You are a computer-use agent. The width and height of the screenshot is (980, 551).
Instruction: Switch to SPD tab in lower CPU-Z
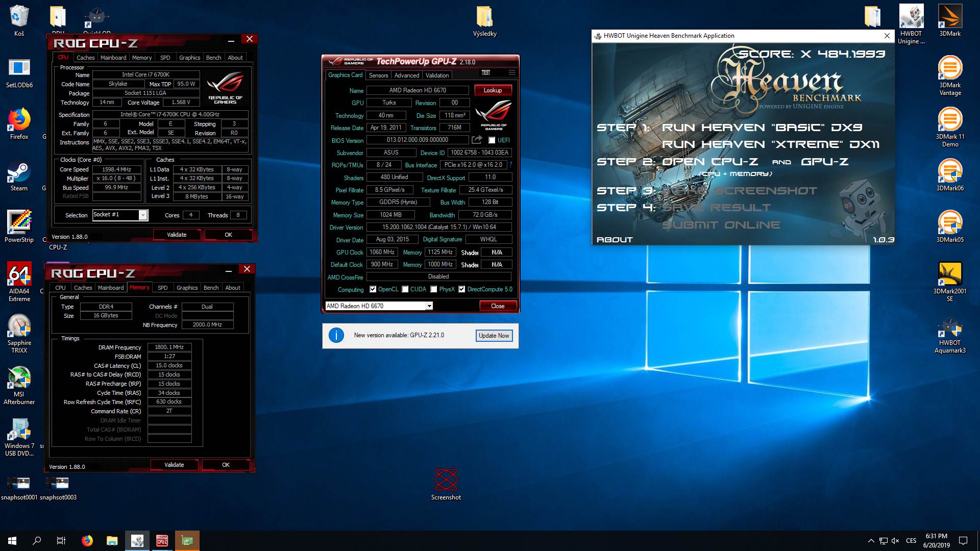[x=163, y=288]
